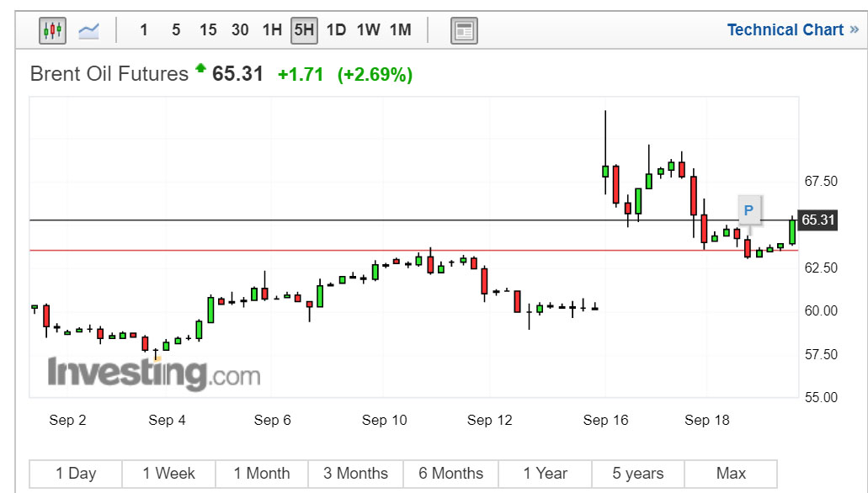Screen dimensions: 868x493
Task: Open the news panel icon in toolbar
Action: pyautogui.click(x=464, y=31)
